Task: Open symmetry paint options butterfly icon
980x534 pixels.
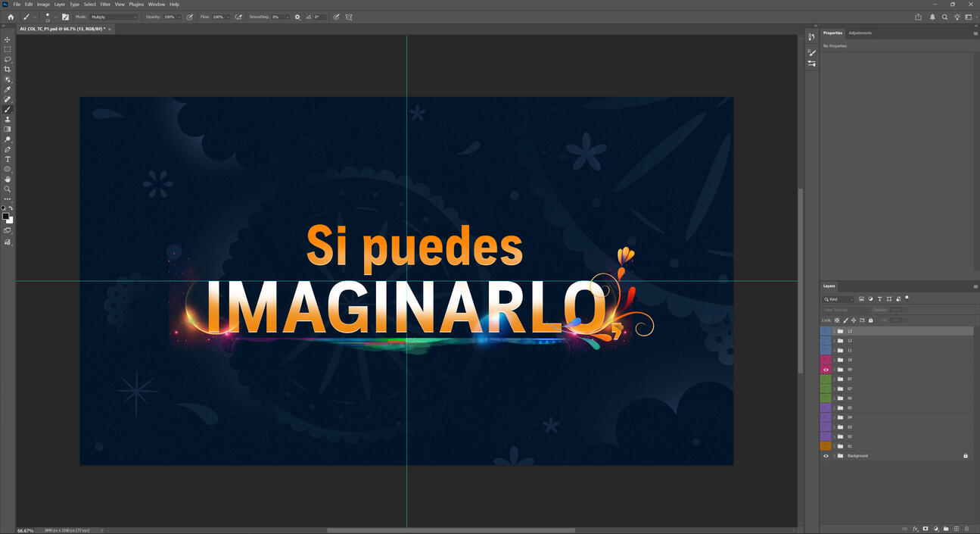Action: 349,17
